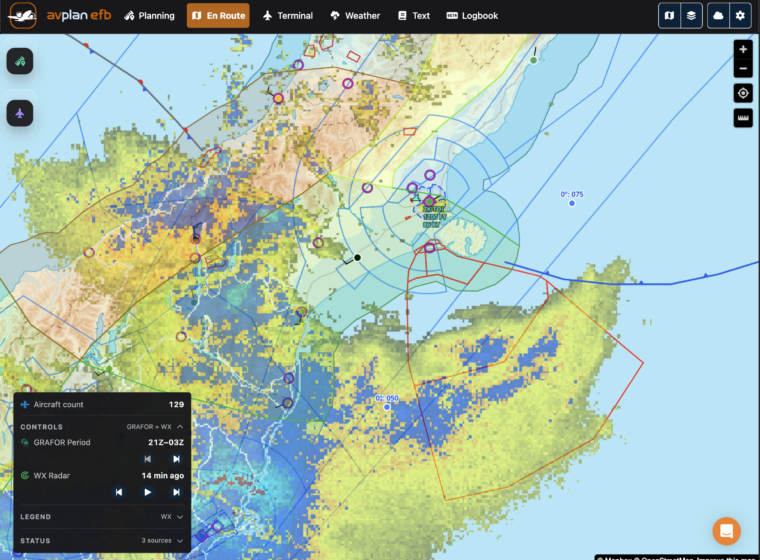Click the map style icon in top bar
760x560 pixels.
[x=669, y=16]
